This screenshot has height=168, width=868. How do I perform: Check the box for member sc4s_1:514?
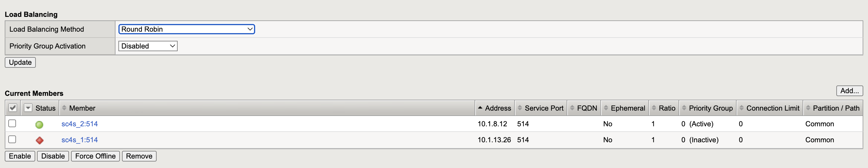(x=12, y=139)
